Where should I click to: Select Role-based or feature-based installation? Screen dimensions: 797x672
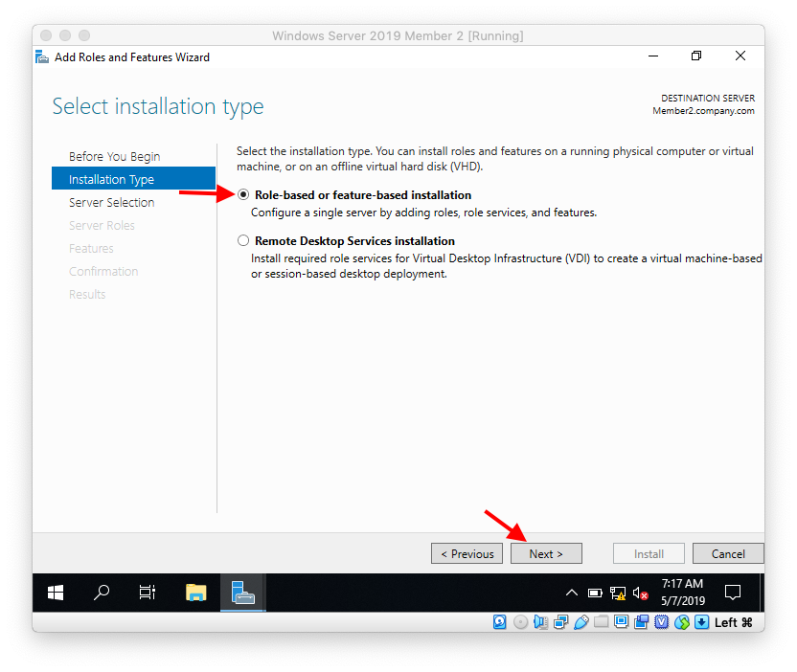[243, 194]
